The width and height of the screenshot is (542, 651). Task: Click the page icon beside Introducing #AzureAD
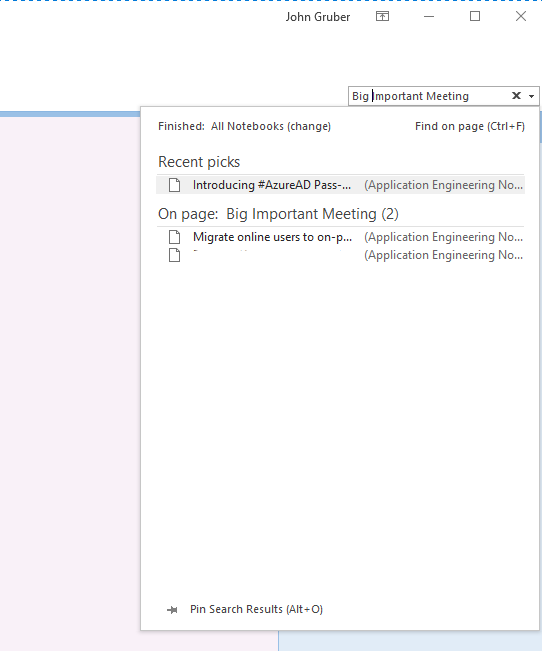[x=174, y=185]
